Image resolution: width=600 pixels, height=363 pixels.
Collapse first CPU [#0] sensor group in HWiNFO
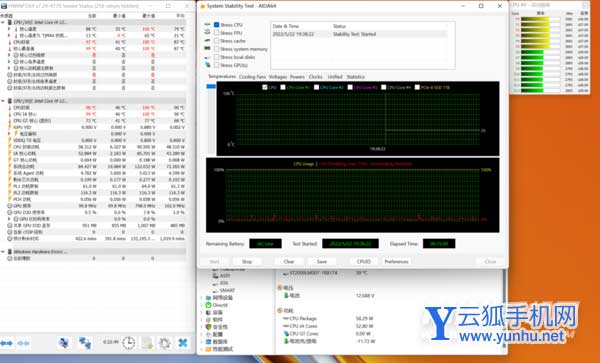pyautogui.click(x=3, y=23)
